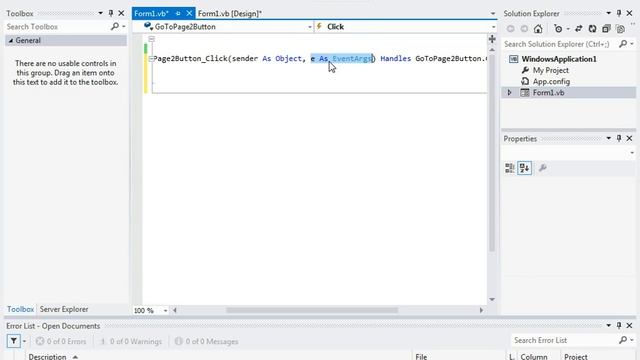Click the Search Error List input field
Image resolution: width=640 pixels, height=360 pixels.
pyautogui.click(x=564, y=340)
